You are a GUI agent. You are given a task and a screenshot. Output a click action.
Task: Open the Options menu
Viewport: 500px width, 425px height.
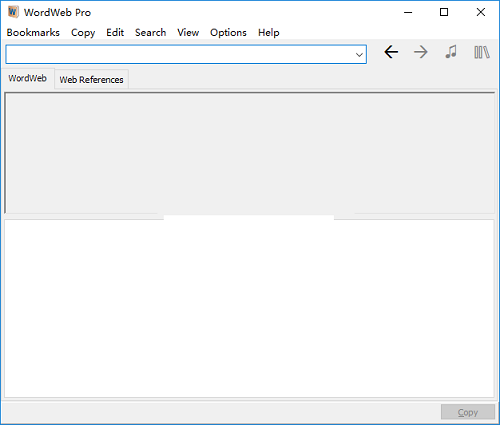(x=228, y=33)
